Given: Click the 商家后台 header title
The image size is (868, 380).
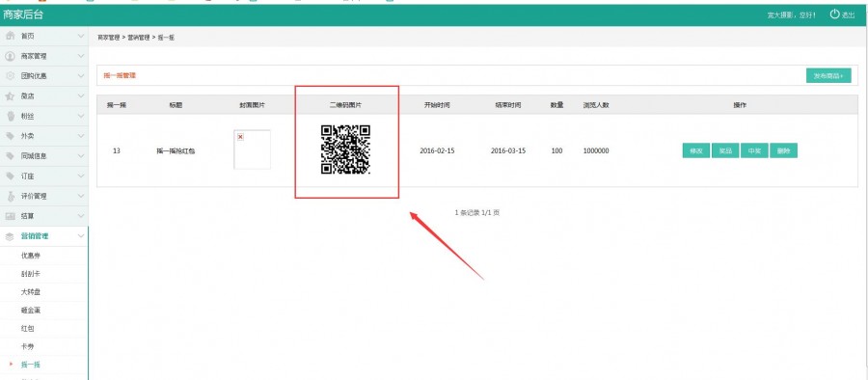Looking at the screenshot, I should click(x=23, y=15).
